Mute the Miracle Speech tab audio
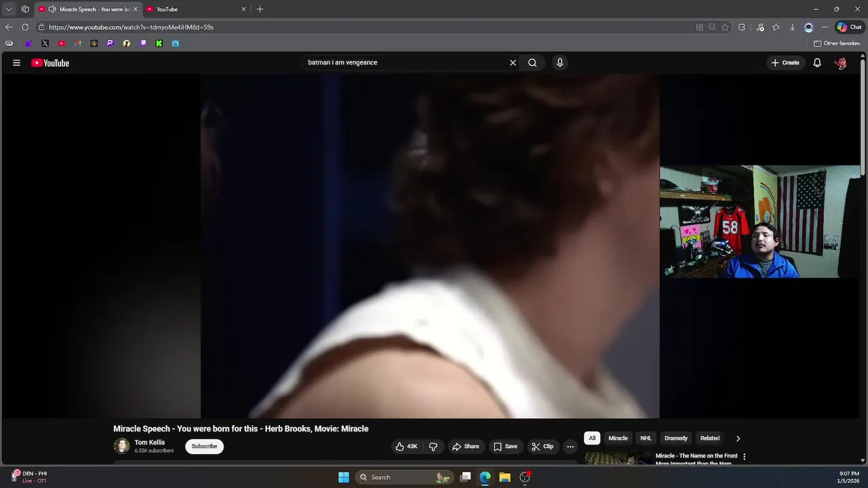 [52, 9]
